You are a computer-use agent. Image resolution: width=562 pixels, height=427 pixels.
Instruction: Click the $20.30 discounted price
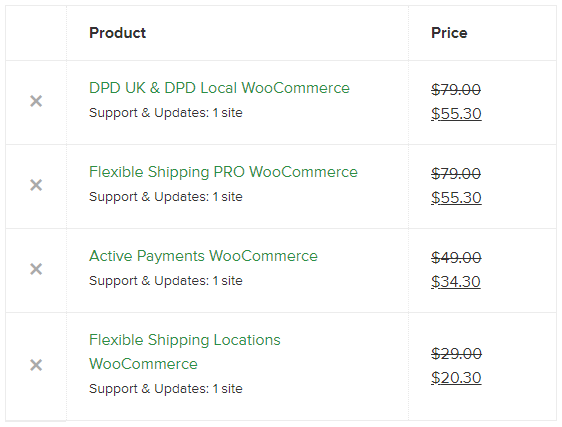pos(456,378)
